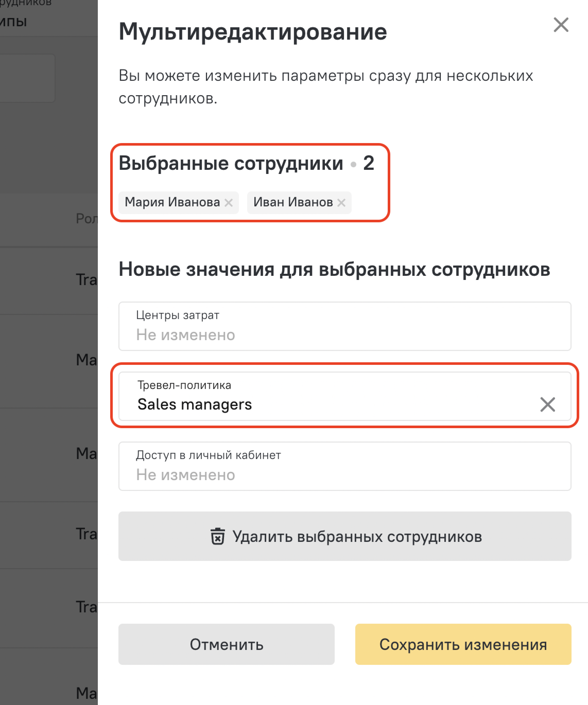Screen dimensions: 588x705
Task: Save with the Сохранить изменения button
Action: point(463,644)
